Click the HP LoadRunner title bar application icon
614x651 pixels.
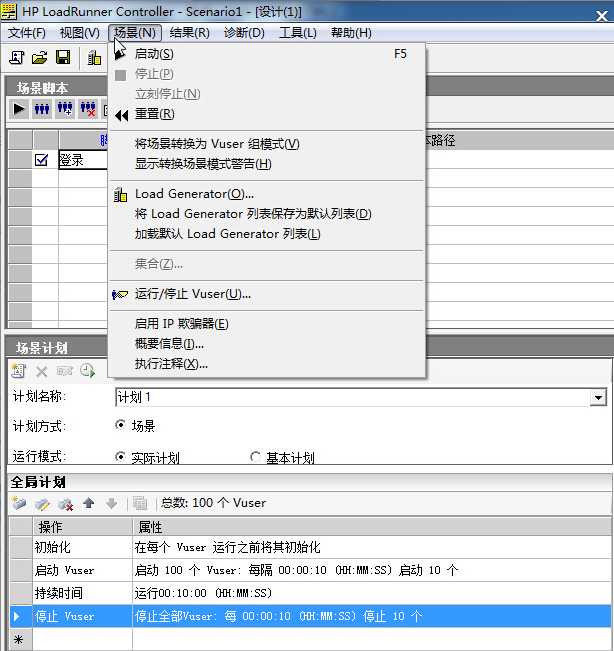pyautogui.click(x=8, y=11)
